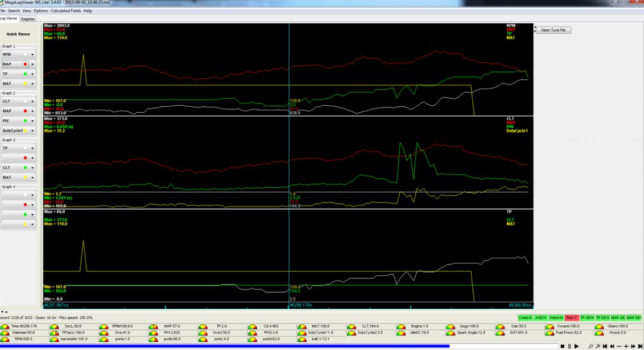Click the blue log progress bar
The image size is (644, 350).
coord(224,346)
